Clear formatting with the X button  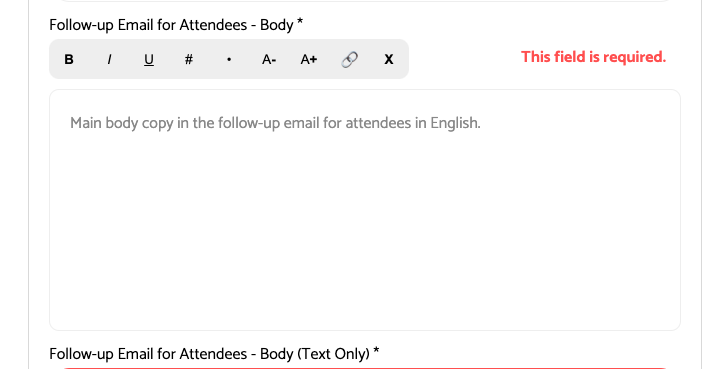[389, 59]
